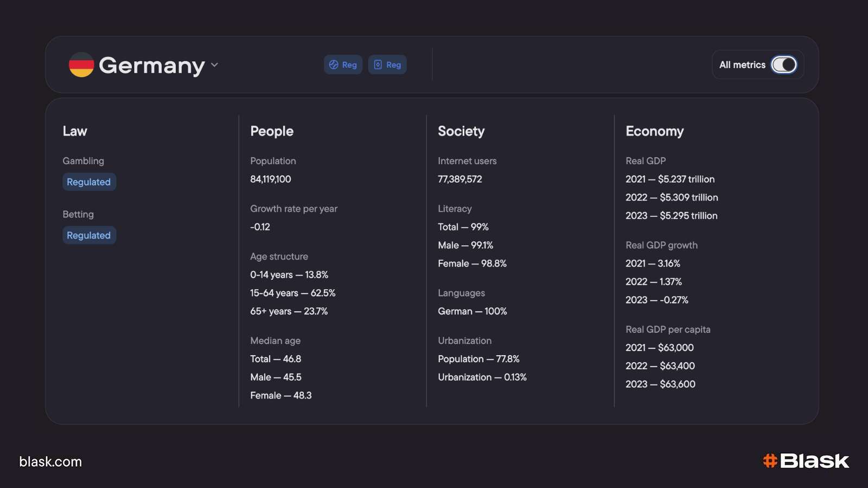Image resolution: width=868 pixels, height=488 pixels.
Task: Click the Blask hashtag logo
Action: coord(806,461)
